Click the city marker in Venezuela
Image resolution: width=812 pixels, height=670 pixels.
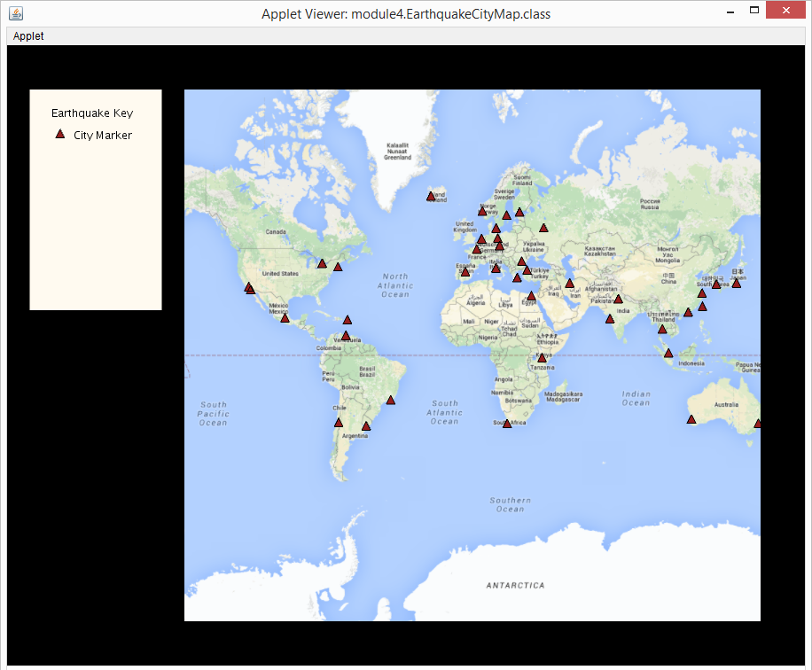point(346,338)
